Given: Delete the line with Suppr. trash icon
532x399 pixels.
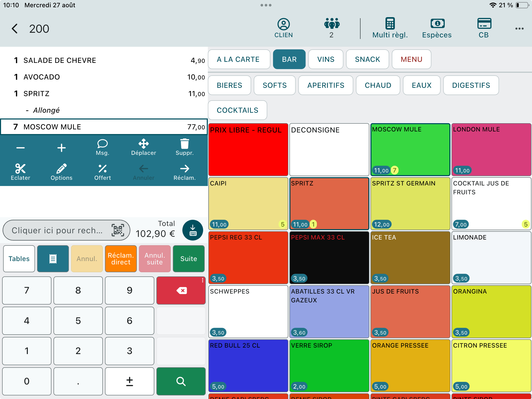Looking at the screenshot, I should pyautogui.click(x=184, y=147).
